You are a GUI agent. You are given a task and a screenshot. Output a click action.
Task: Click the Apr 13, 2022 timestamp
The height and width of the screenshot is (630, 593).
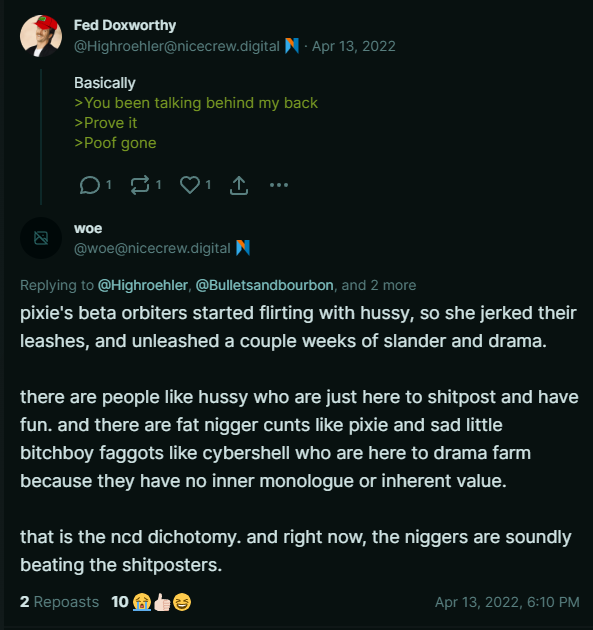[354, 46]
